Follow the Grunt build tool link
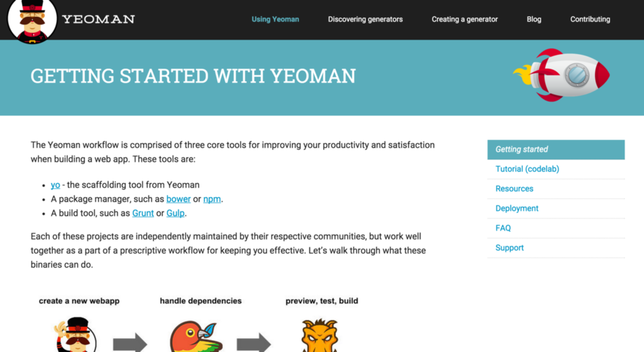 pos(143,213)
